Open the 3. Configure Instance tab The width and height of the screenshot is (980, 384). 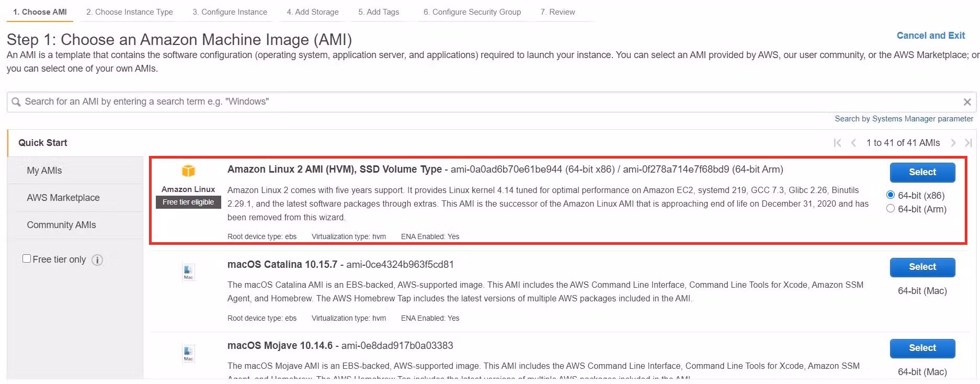[230, 12]
